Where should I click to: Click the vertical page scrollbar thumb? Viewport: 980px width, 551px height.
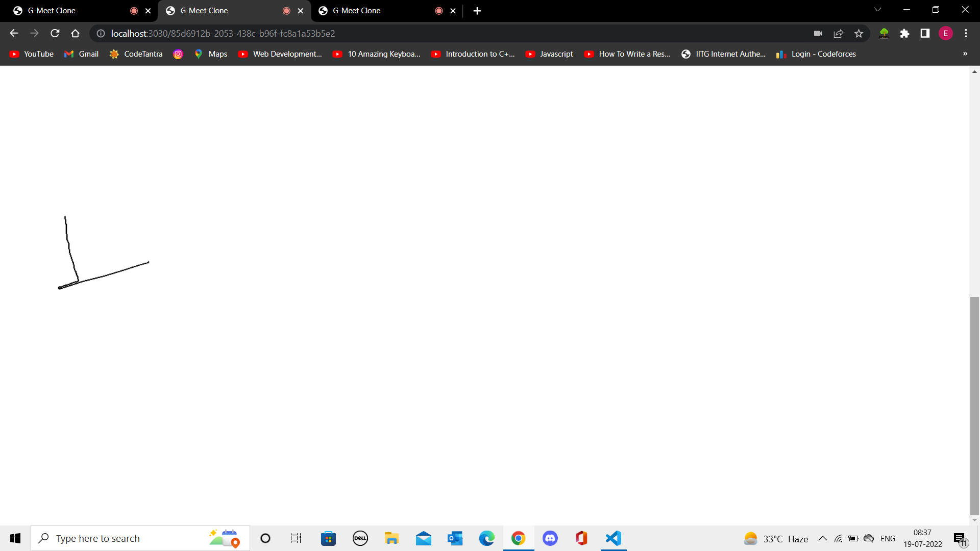[974, 406]
